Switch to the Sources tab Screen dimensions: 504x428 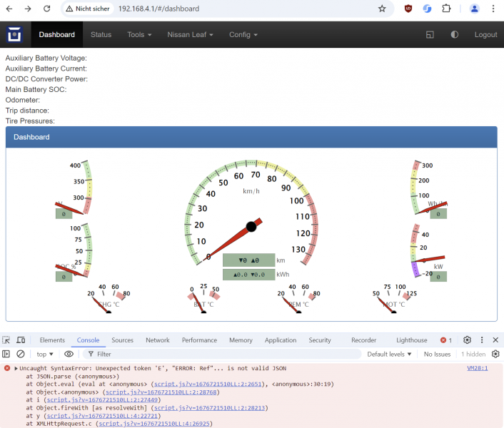point(123,340)
